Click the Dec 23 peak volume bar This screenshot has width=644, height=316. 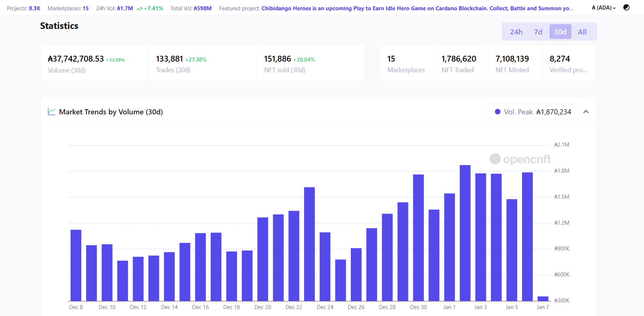(x=310, y=244)
